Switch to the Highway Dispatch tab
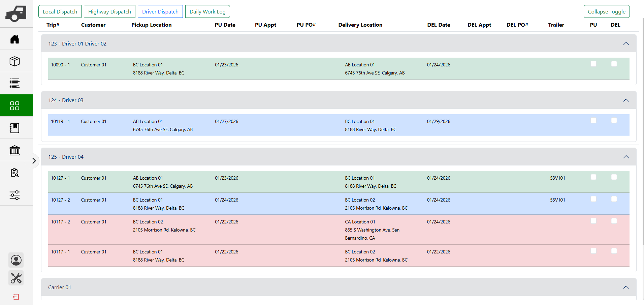The height and width of the screenshot is (305, 644). (x=109, y=12)
